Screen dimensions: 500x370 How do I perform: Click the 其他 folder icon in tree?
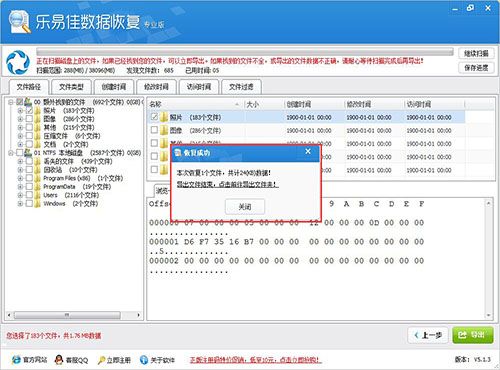38,127
